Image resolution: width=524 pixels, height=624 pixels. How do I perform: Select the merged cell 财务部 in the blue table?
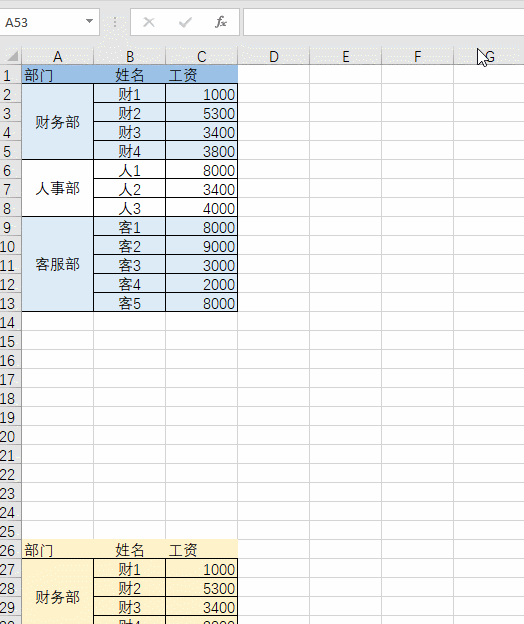click(58, 122)
